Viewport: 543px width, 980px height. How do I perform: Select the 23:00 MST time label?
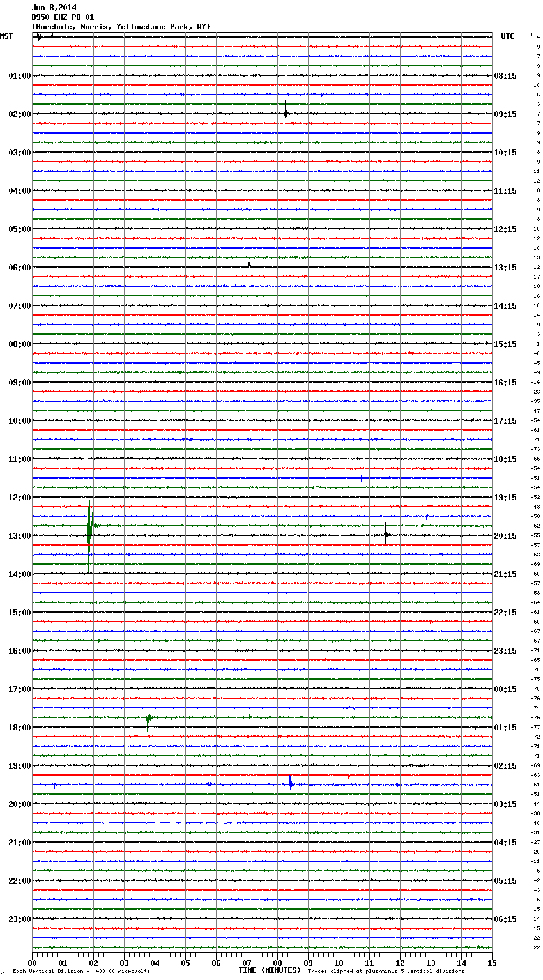(19, 919)
